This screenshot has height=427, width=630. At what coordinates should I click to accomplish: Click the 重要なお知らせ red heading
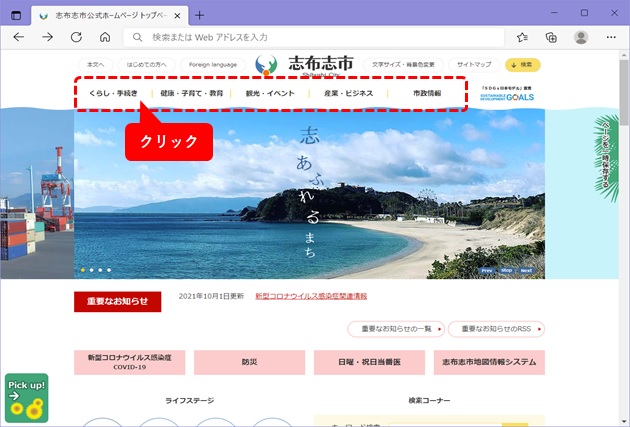pos(118,302)
